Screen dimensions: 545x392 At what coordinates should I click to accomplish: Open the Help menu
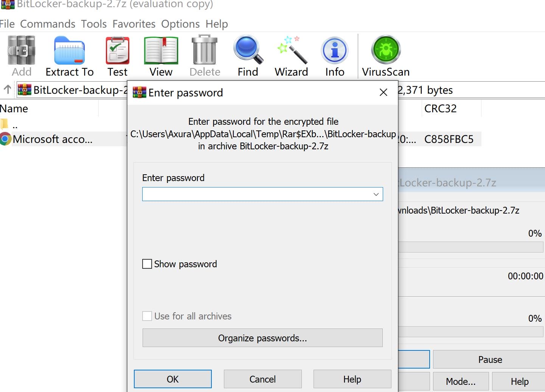(217, 24)
